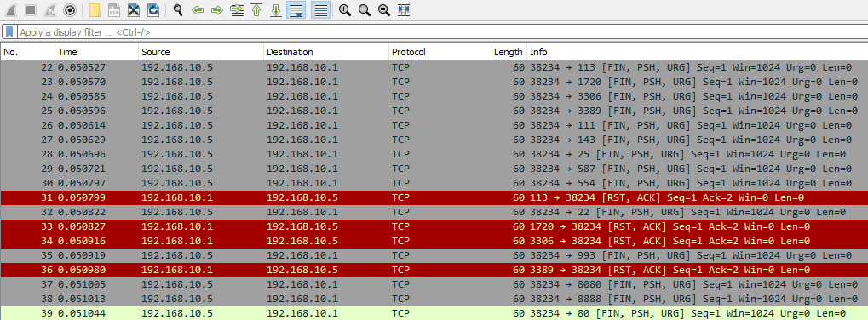Open the display filter bookmark menu
Screen dimensions: 868x320
9,32
